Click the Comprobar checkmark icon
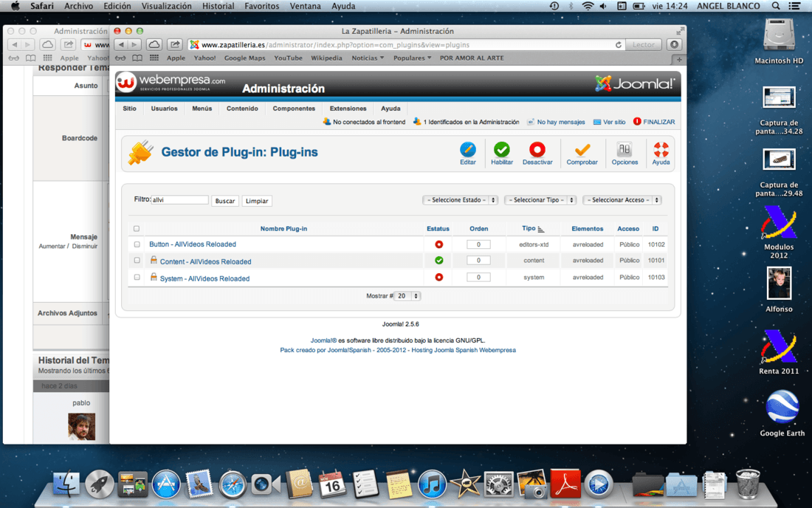This screenshot has height=508, width=812. 582,150
